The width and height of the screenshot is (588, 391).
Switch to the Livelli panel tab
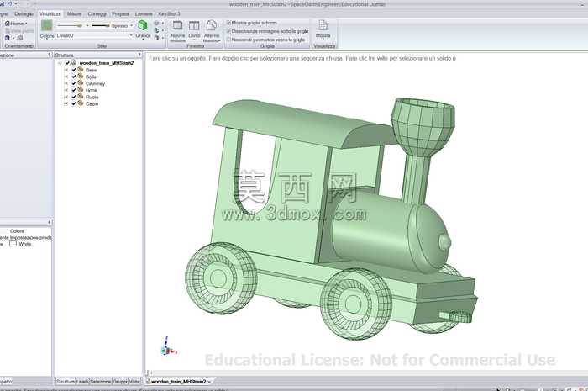82,381
